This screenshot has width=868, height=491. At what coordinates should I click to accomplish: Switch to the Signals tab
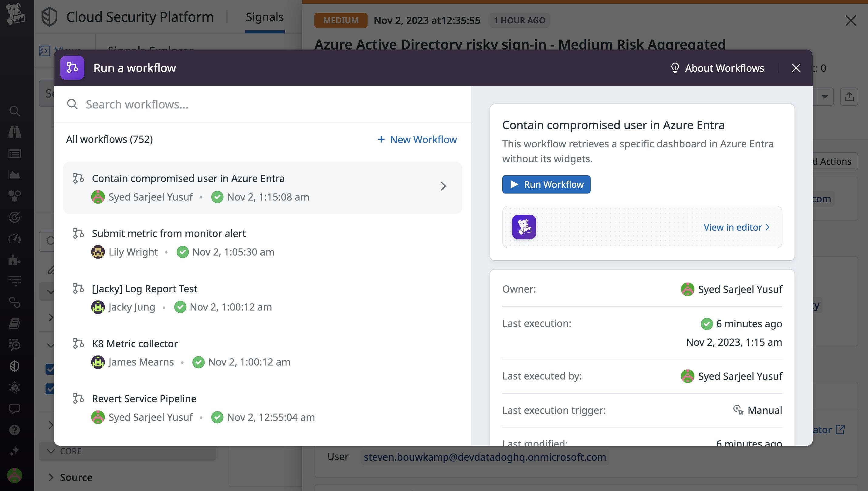coord(265,17)
